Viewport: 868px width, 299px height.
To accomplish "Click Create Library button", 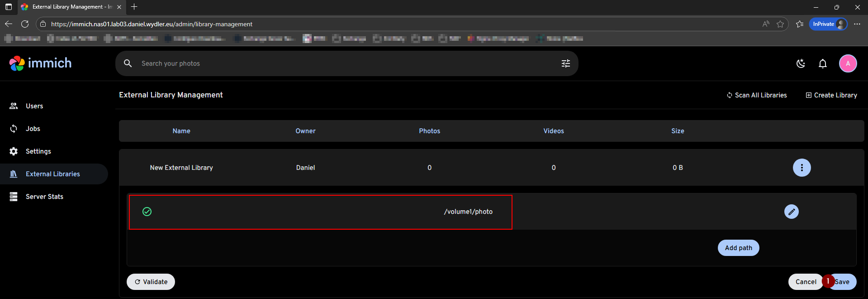I will (831, 95).
